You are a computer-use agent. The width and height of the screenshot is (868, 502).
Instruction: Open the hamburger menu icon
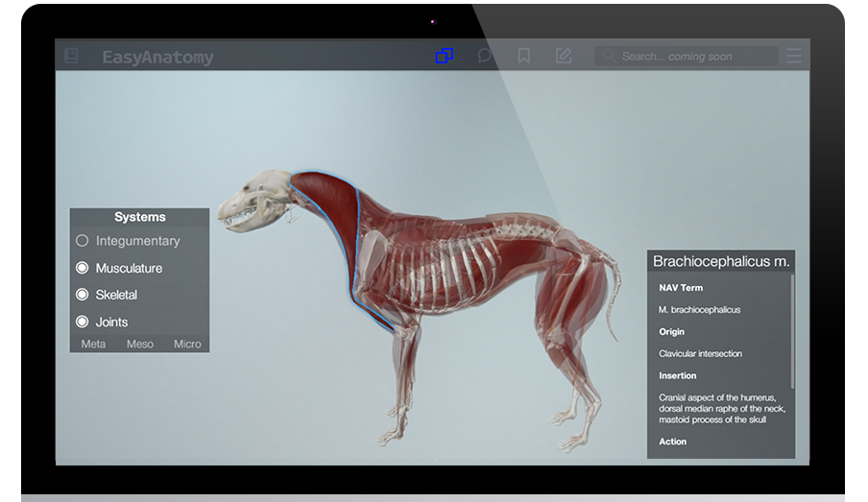coord(793,57)
